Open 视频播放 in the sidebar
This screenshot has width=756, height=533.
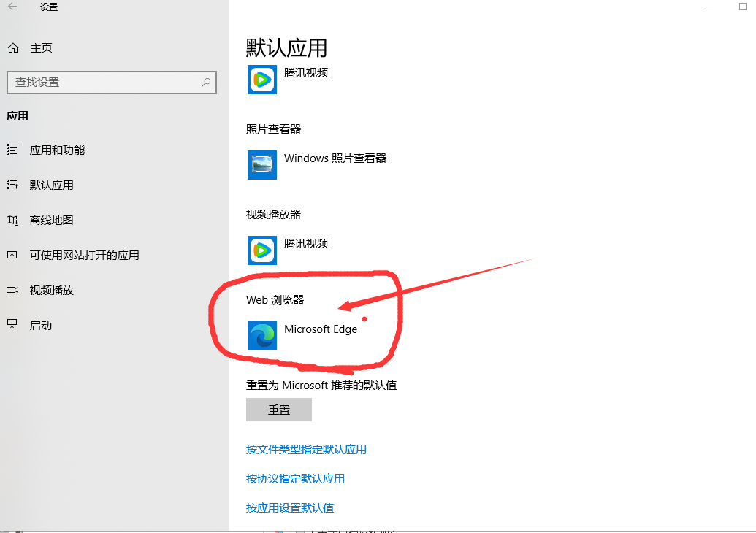52,290
